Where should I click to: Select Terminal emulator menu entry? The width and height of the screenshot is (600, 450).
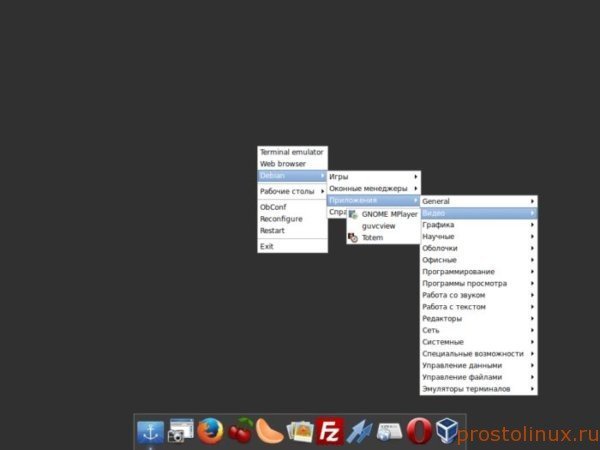coord(292,152)
